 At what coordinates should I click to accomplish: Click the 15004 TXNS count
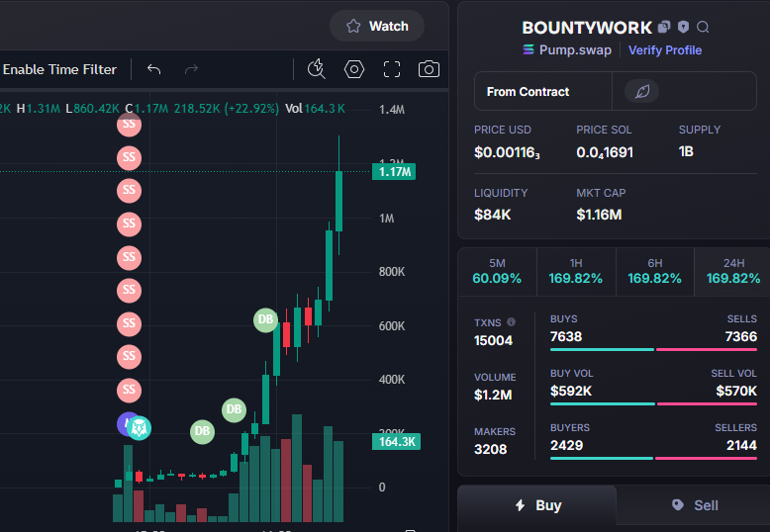pos(493,340)
